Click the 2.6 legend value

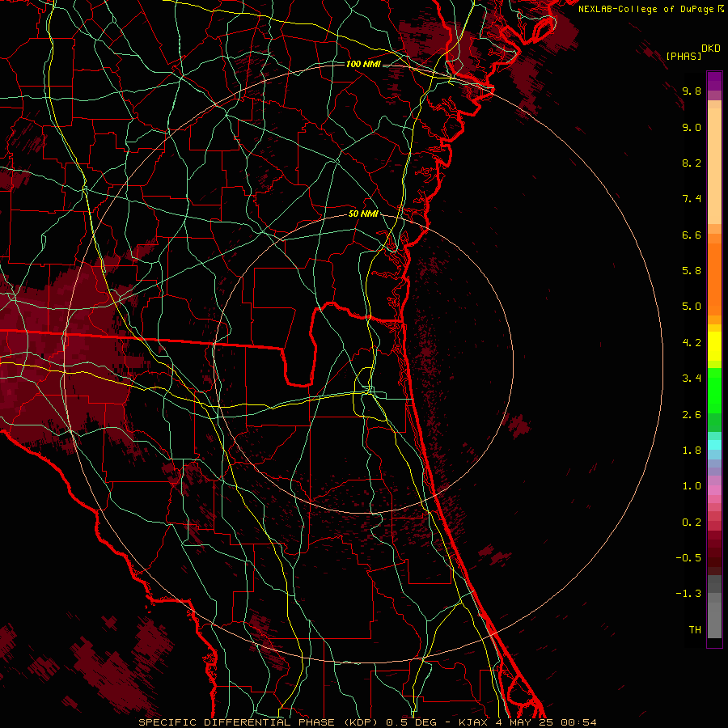[692, 415]
